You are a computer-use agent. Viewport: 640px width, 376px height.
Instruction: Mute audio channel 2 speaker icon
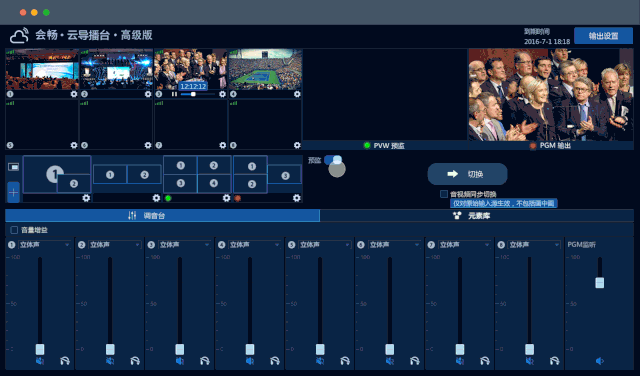coord(110,361)
